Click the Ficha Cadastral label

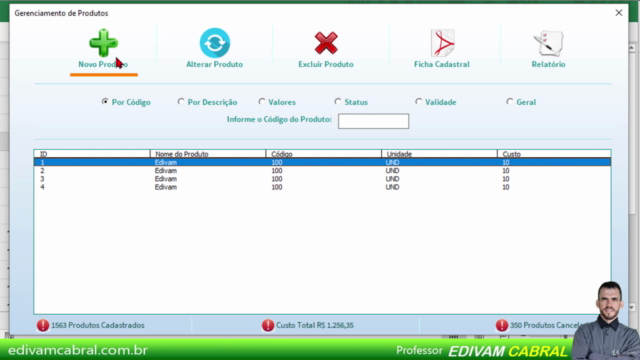442,64
